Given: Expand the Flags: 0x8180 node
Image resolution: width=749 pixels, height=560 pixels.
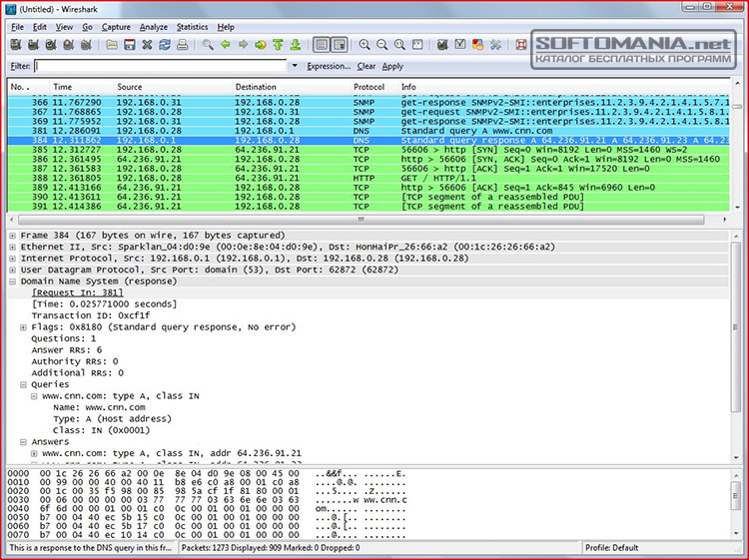Looking at the screenshot, I should [23, 327].
